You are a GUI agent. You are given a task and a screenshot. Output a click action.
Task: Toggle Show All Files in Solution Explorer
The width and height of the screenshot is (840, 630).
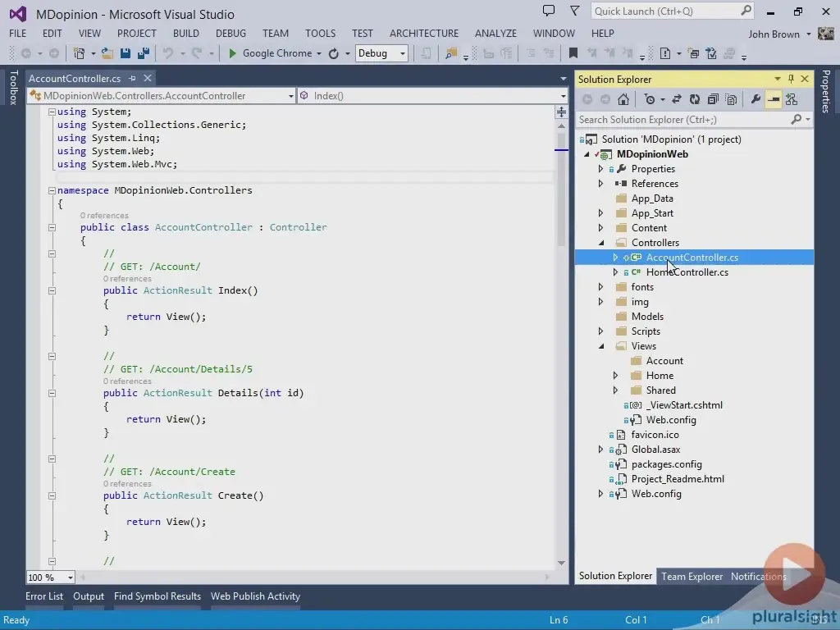pyautogui.click(x=730, y=99)
